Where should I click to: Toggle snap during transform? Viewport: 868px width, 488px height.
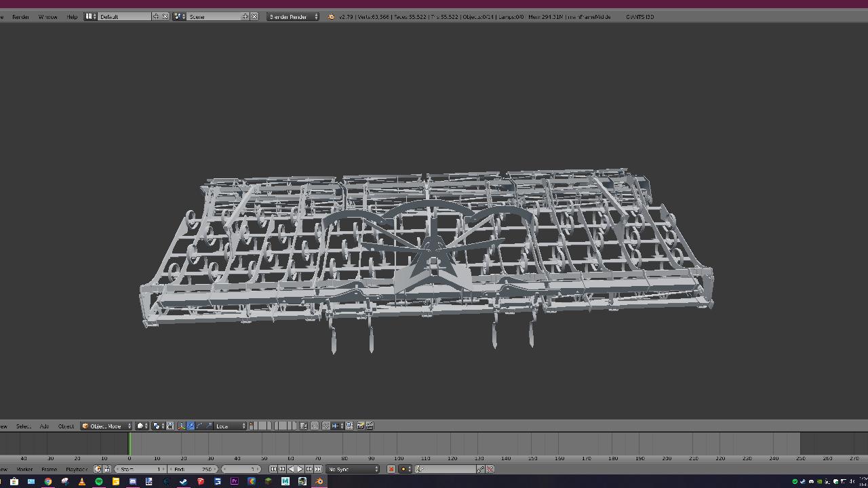point(325,426)
